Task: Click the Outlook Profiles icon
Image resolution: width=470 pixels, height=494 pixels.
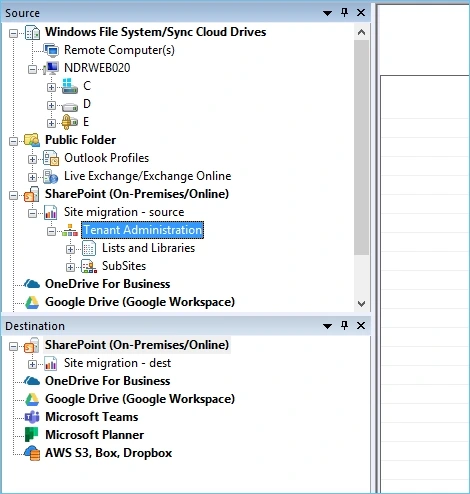Action: pyautogui.click(x=51, y=158)
